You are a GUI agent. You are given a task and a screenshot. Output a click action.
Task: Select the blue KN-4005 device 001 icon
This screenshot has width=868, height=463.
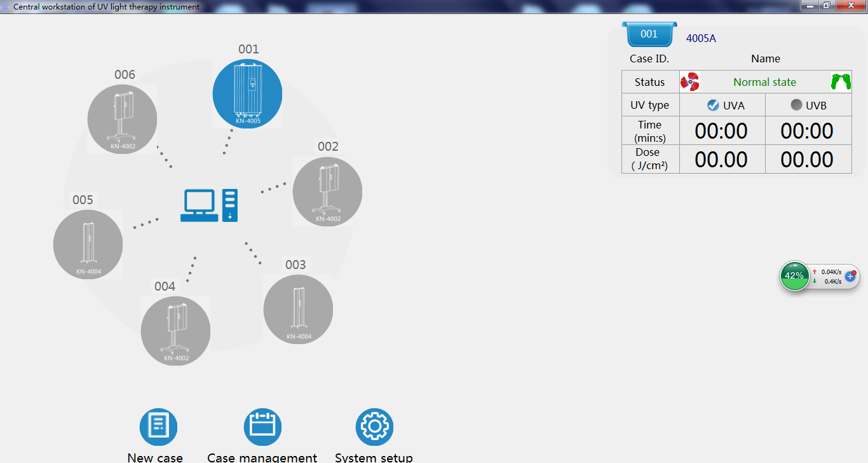click(247, 93)
